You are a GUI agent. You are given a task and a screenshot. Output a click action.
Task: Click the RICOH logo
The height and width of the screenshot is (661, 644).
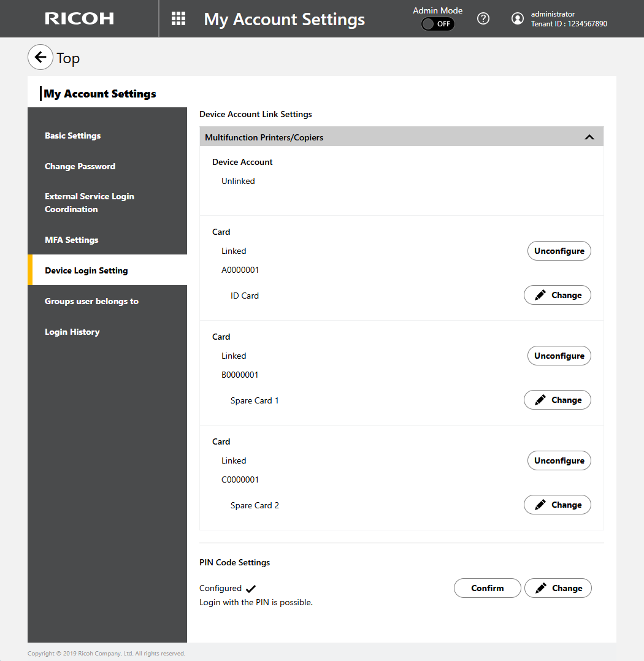(x=79, y=18)
